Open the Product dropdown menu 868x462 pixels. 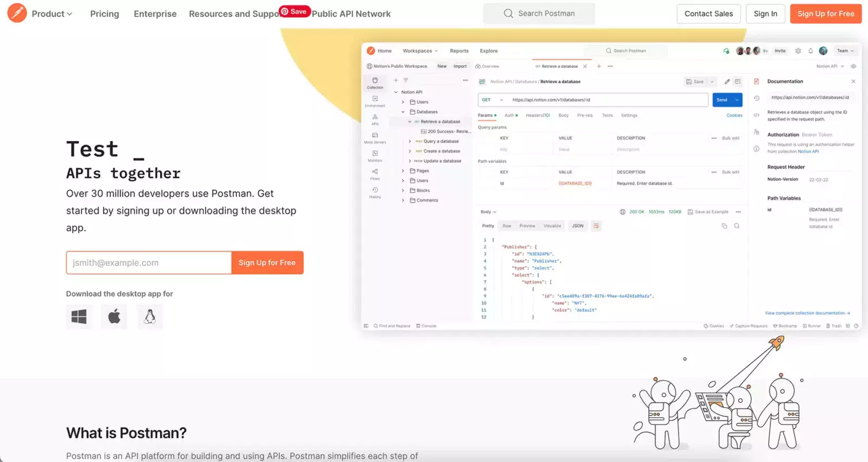click(x=52, y=14)
